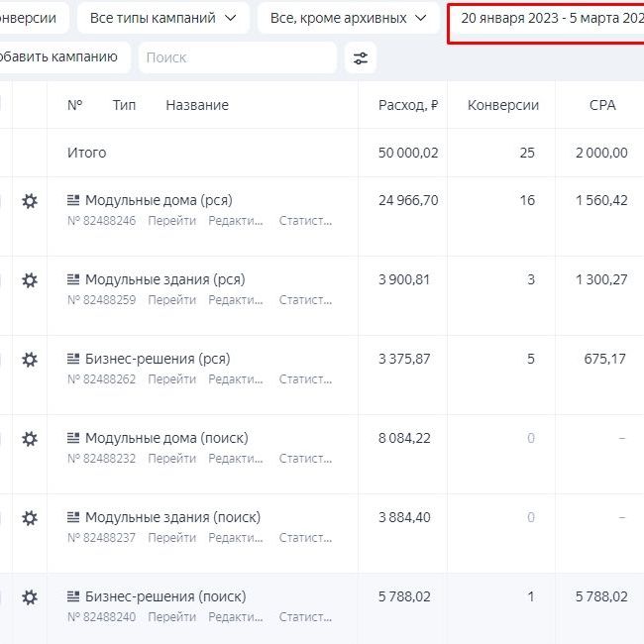Open the date range picker 20 января 2023
Image resolution: width=644 pixels, height=644 pixels.
click(550, 18)
